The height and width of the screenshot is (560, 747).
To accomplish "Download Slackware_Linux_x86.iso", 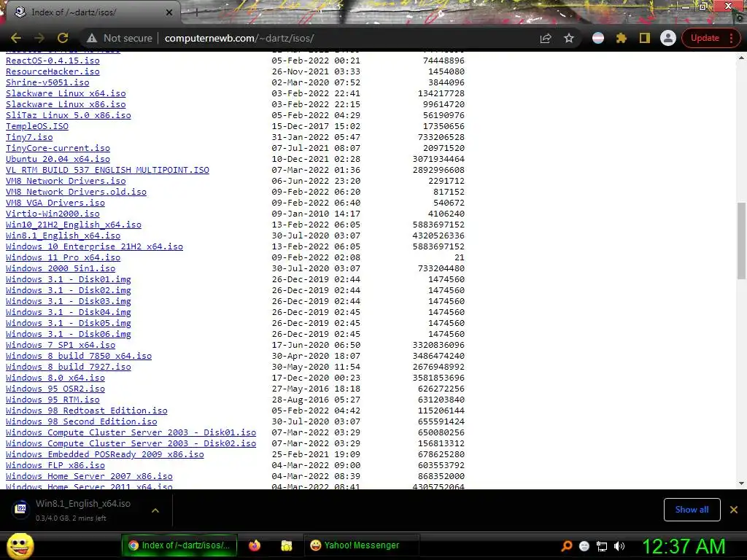I will 66,104.
